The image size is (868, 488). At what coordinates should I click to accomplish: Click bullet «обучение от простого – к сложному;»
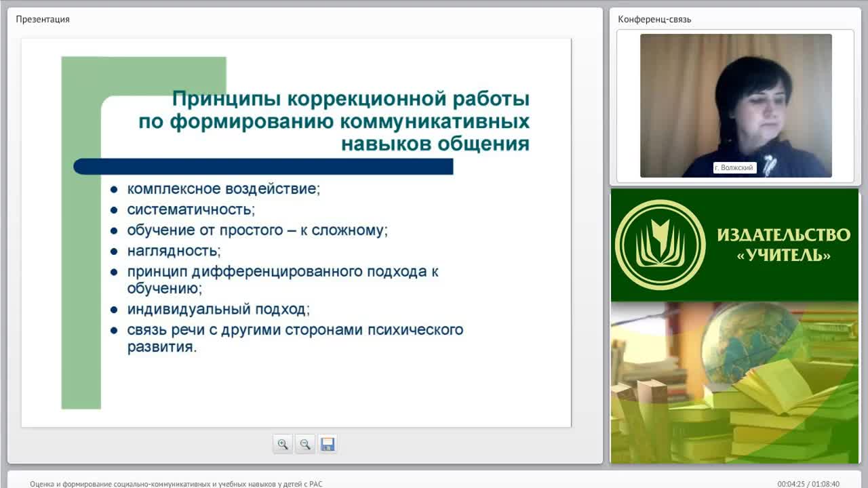[258, 230]
